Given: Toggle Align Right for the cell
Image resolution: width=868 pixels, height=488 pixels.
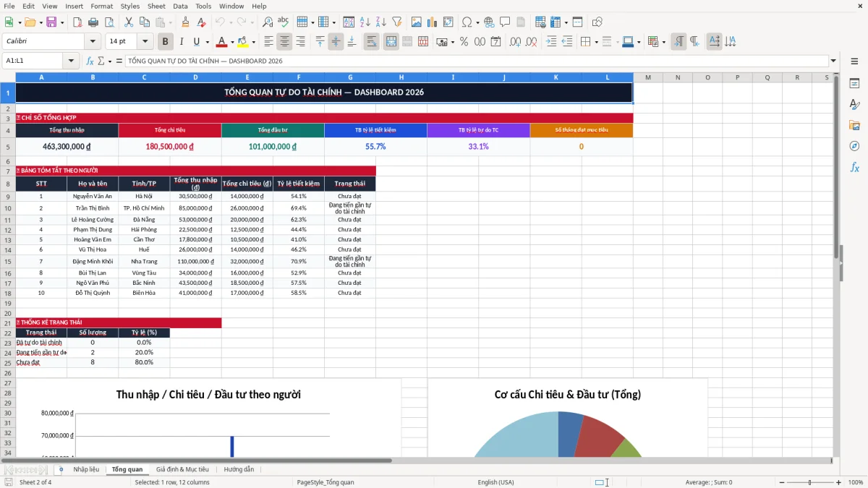Looking at the screenshot, I should pos(301,41).
